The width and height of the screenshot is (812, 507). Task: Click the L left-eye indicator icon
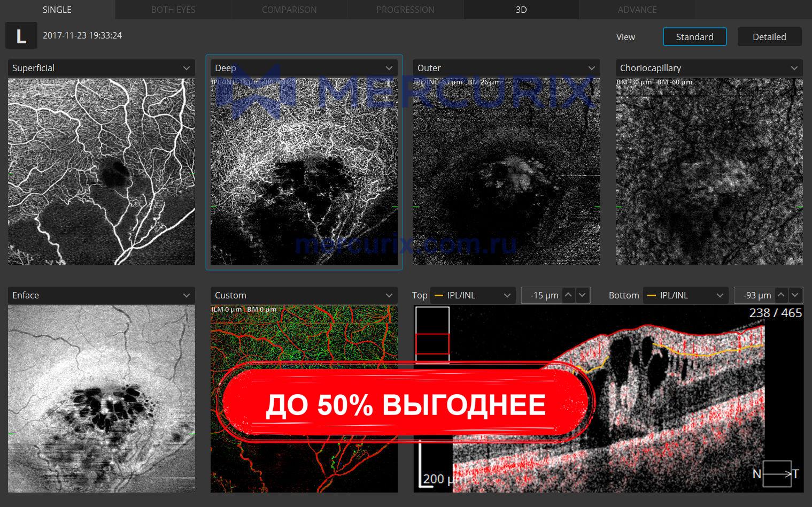click(x=21, y=35)
